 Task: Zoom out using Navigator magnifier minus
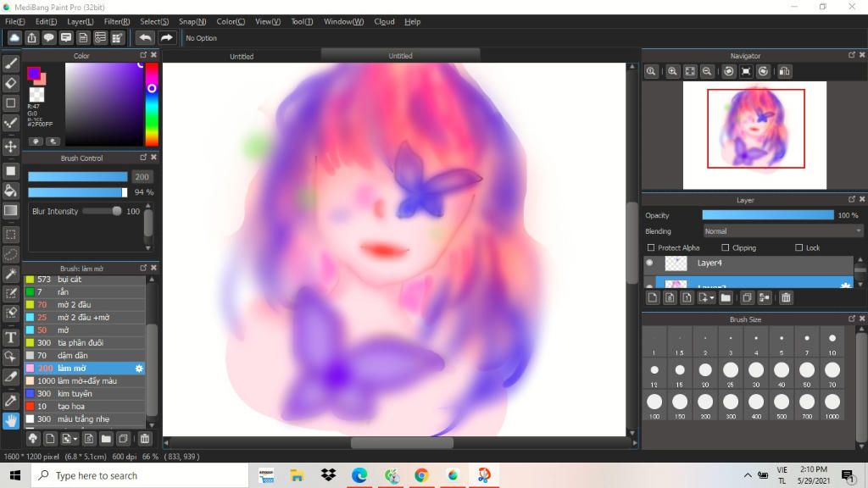coord(707,71)
